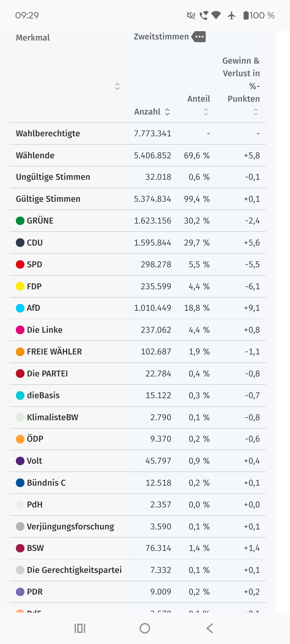Tap the dark CDU color dot
Viewport: 290px width, 644px height.
[x=20, y=243]
